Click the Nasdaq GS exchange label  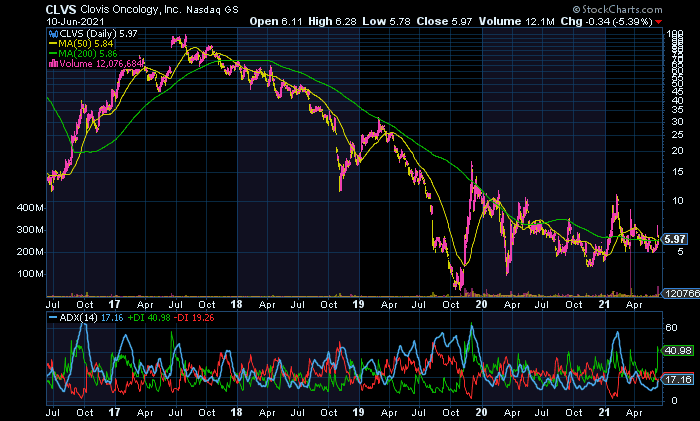coord(212,9)
